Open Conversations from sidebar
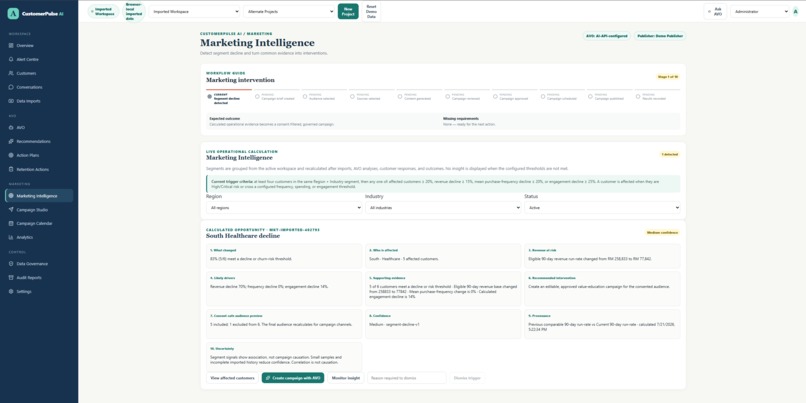This screenshot has width=806, height=403. 39,87
